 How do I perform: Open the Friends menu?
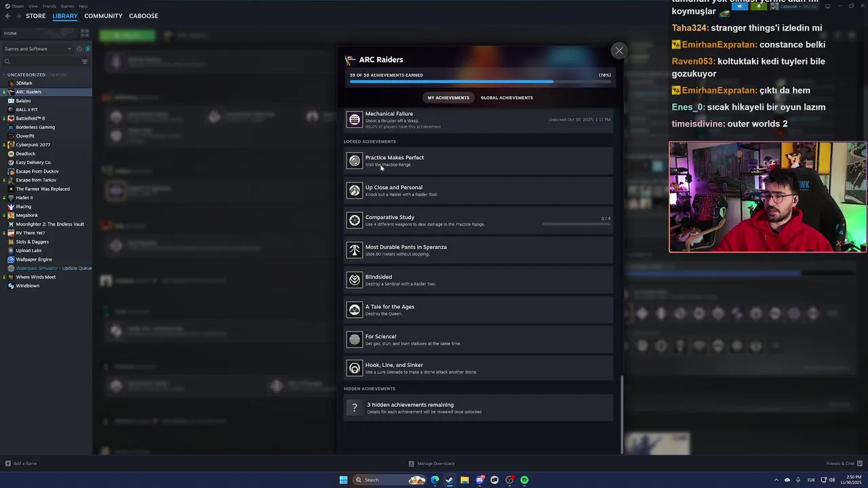click(50, 6)
